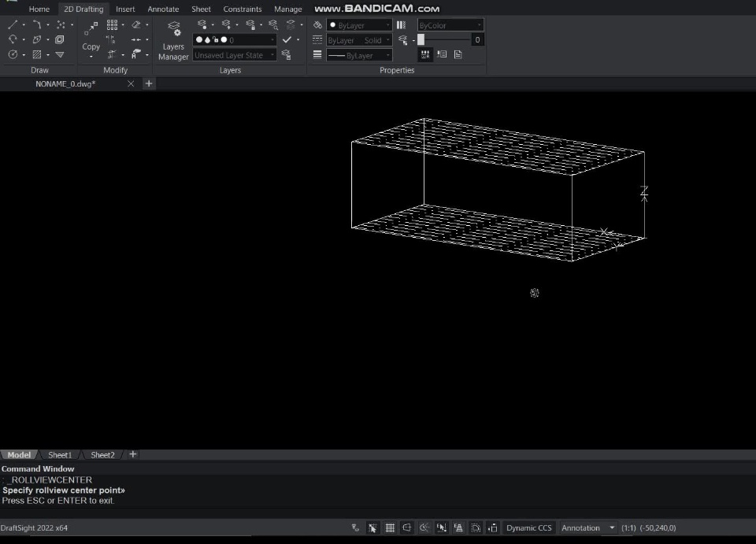Toggle Grid display in status bar
The width and height of the screenshot is (756, 544).
[x=390, y=528]
